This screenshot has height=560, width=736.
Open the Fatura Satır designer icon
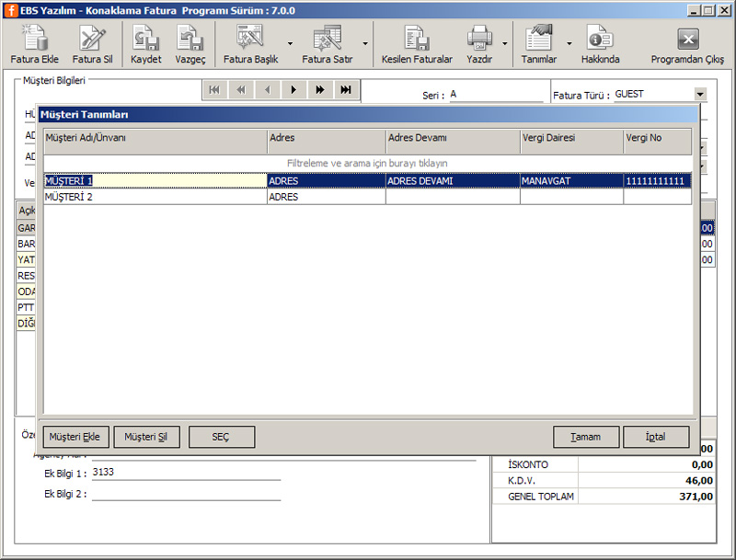pos(328,38)
